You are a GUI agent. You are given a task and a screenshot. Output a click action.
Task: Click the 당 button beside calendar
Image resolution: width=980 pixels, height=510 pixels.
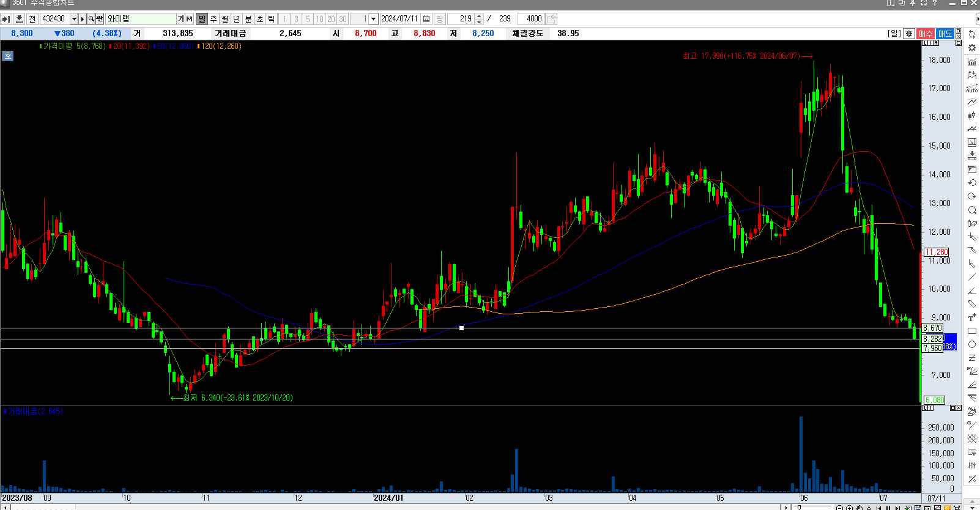point(439,19)
